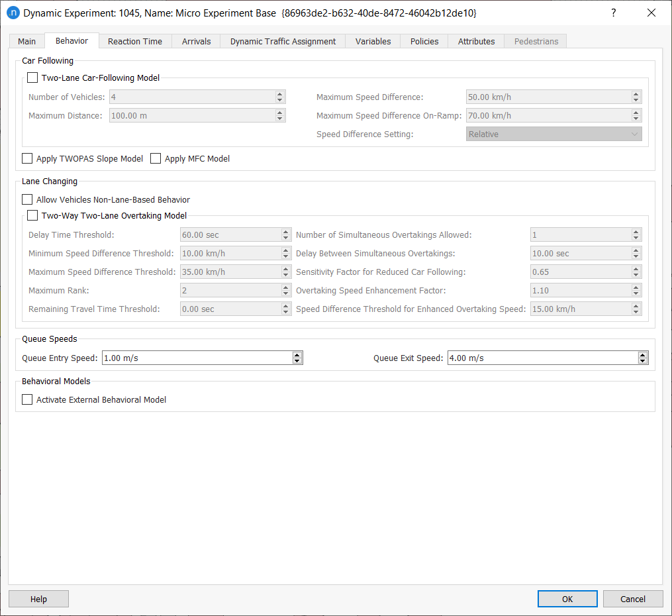Adjust Delay Time Threshold with its spinner arrows
The height and width of the screenshot is (616, 672).
click(x=285, y=234)
